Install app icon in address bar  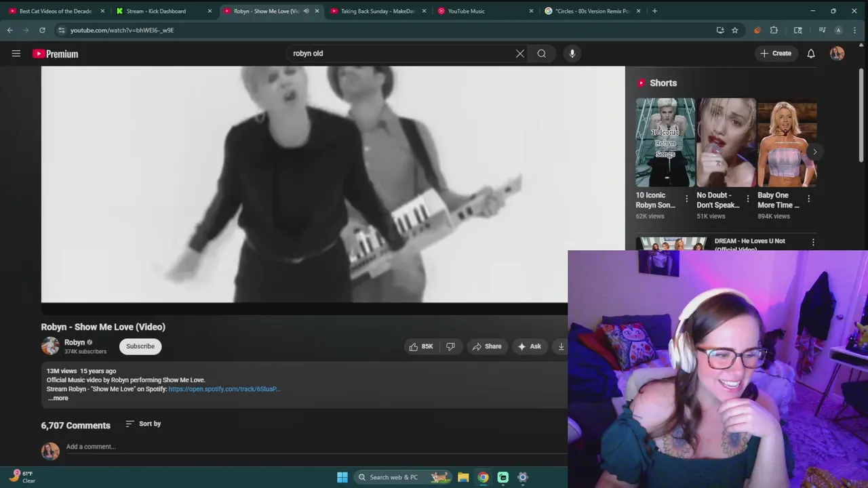pyautogui.click(x=720, y=30)
